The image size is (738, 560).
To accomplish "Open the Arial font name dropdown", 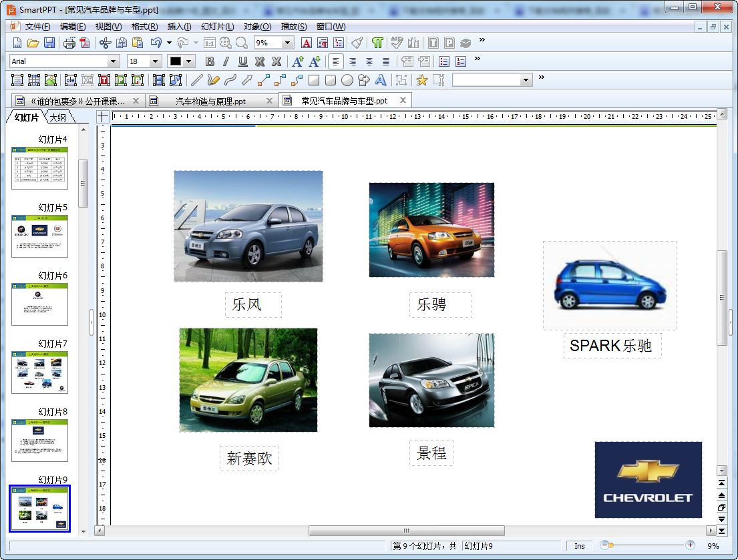I will [114, 61].
